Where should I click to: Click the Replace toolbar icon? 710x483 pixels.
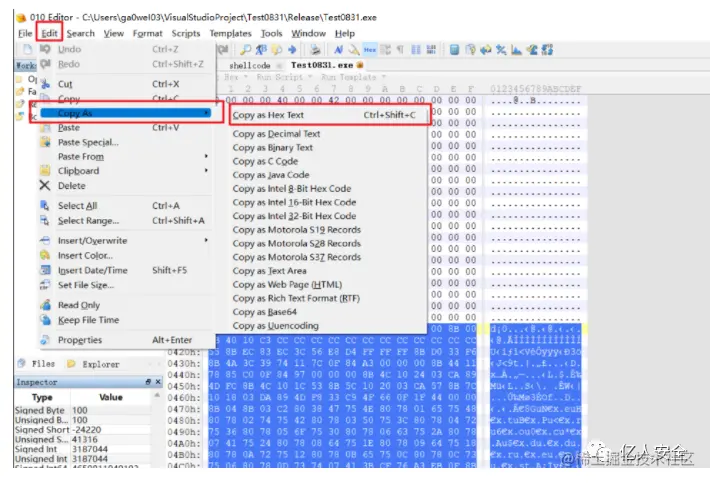click(261, 50)
